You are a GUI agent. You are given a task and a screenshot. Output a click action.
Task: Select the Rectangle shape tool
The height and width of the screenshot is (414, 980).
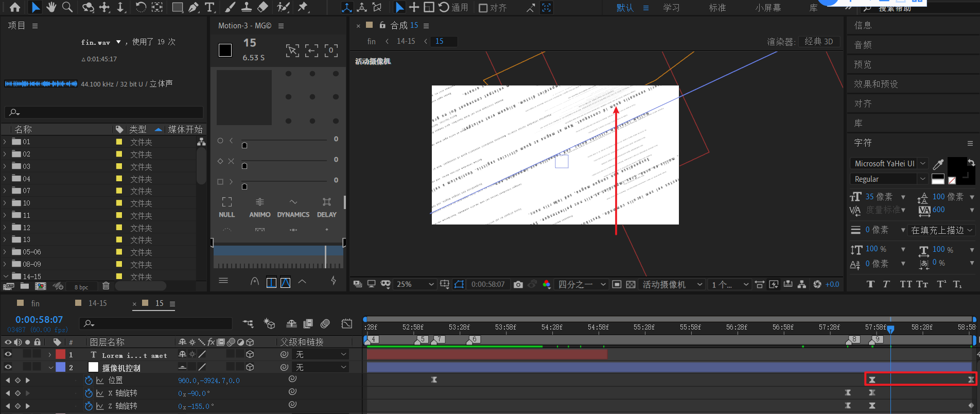coord(177,7)
